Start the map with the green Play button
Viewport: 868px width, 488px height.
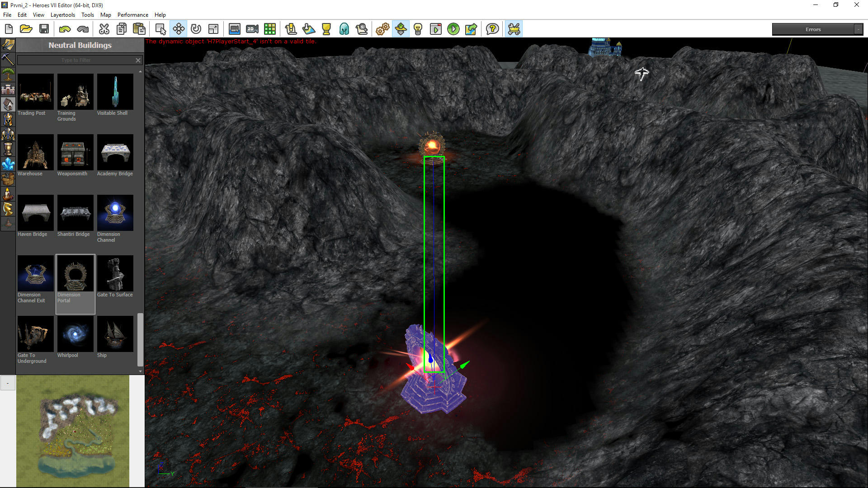(x=453, y=29)
